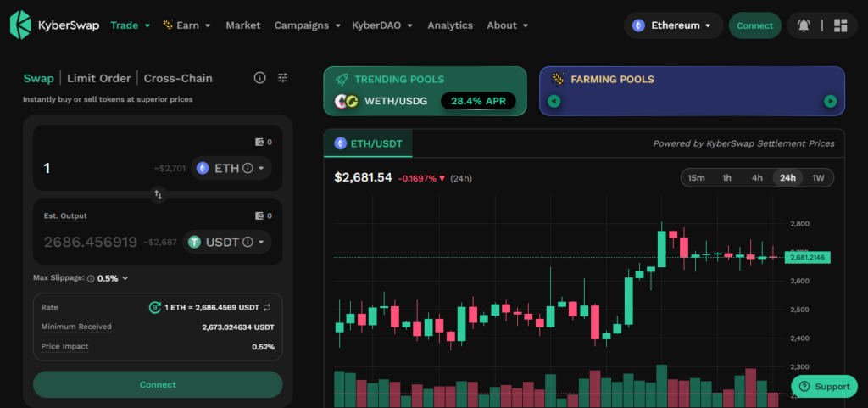Click the KyberSwap logo
Image resolution: width=868 pixels, height=408 pixels.
point(54,25)
